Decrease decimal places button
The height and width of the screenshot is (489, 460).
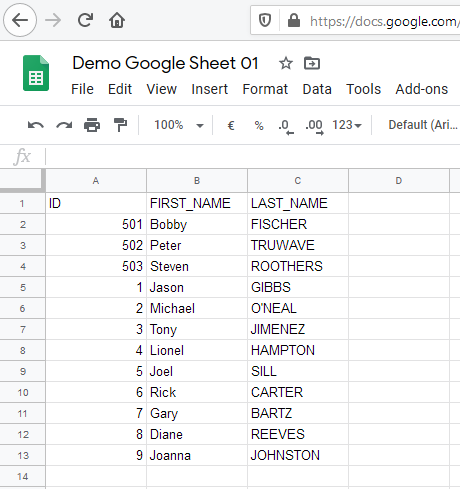[x=286, y=127]
